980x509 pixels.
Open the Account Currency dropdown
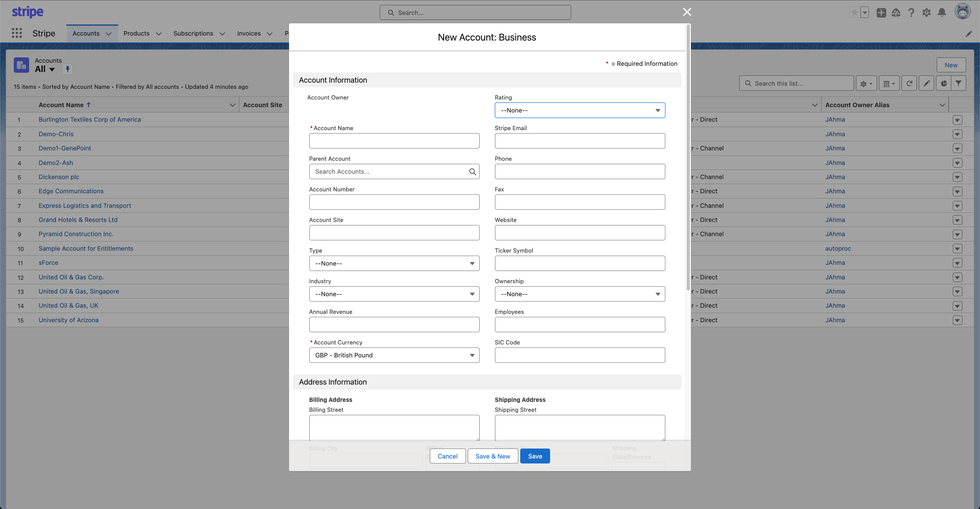pos(394,356)
